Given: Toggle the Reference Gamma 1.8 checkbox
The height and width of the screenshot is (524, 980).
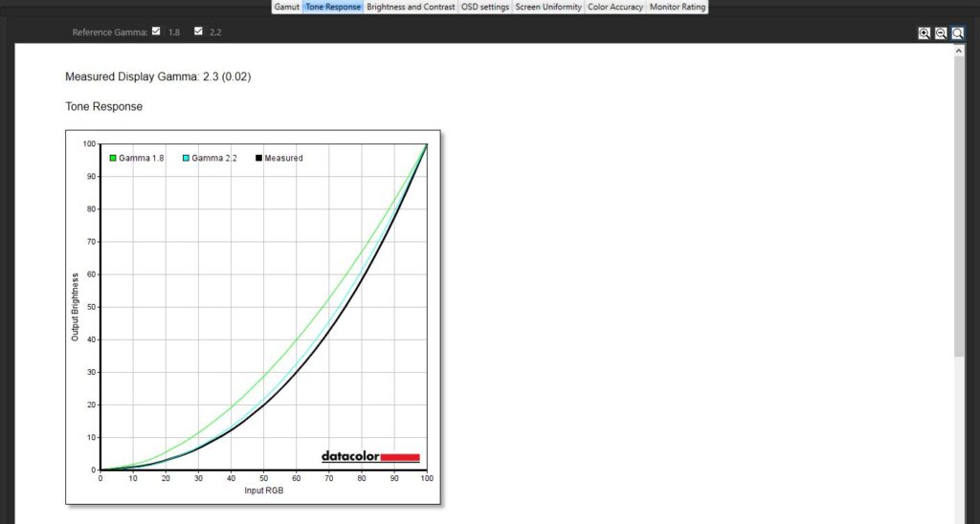Looking at the screenshot, I should pos(156,32).
